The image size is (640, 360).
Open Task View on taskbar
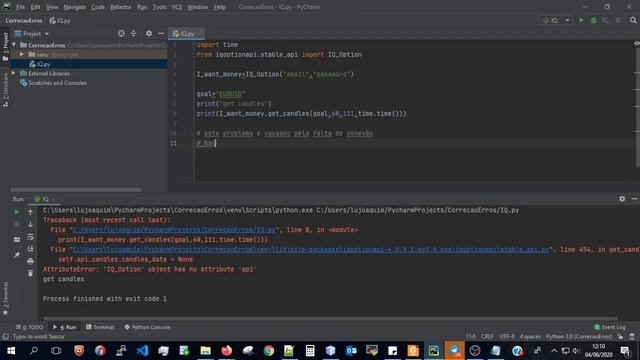[x=56, y=351]
